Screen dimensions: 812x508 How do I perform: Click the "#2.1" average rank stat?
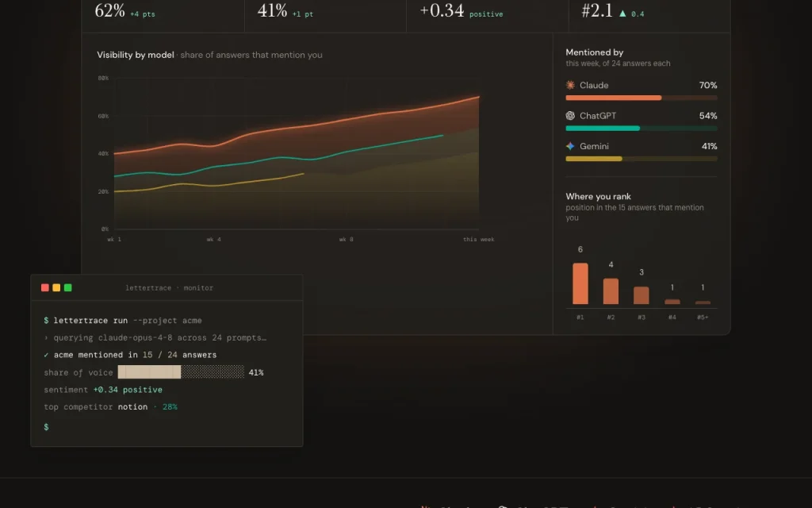tap(597, 10)
